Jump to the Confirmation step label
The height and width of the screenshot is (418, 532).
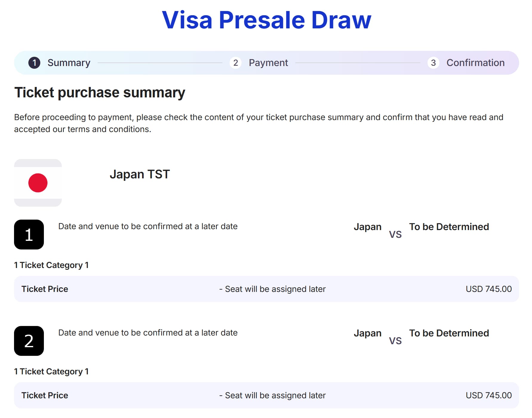click(x=475, y=63)
